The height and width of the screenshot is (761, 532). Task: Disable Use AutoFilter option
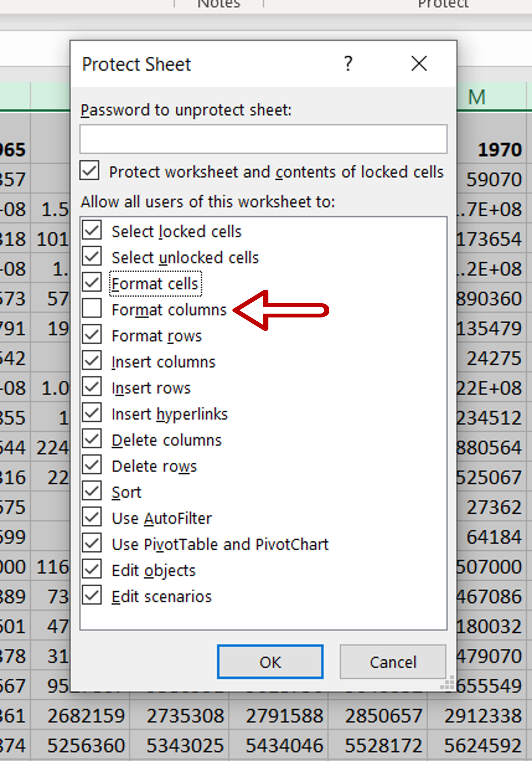(x=92, y=518)
